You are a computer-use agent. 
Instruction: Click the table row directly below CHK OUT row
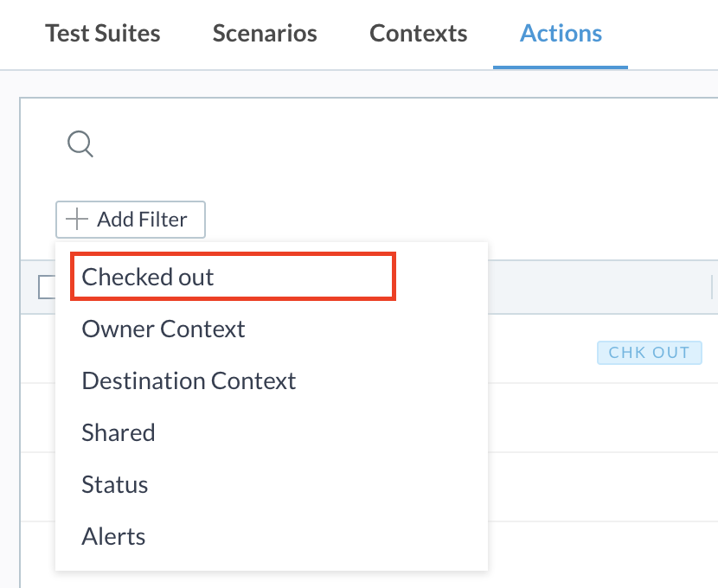pyautogui.click(x=603, y=418)
